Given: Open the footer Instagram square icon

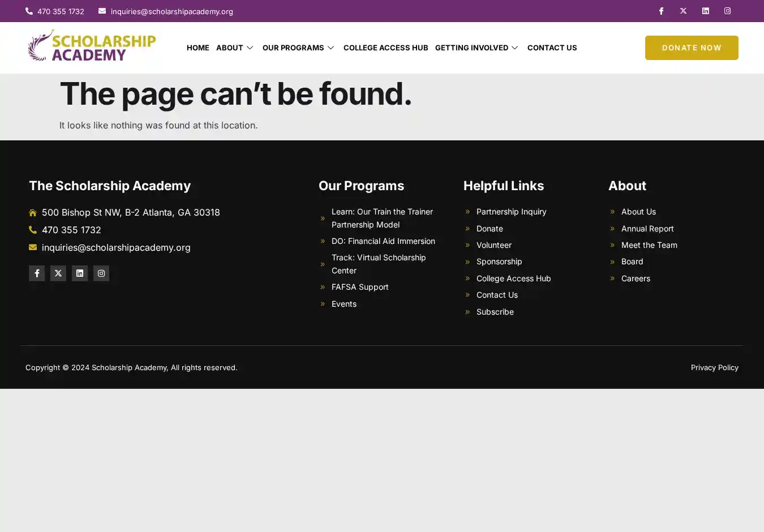Looking at the screenshot, I should [101, 273].
